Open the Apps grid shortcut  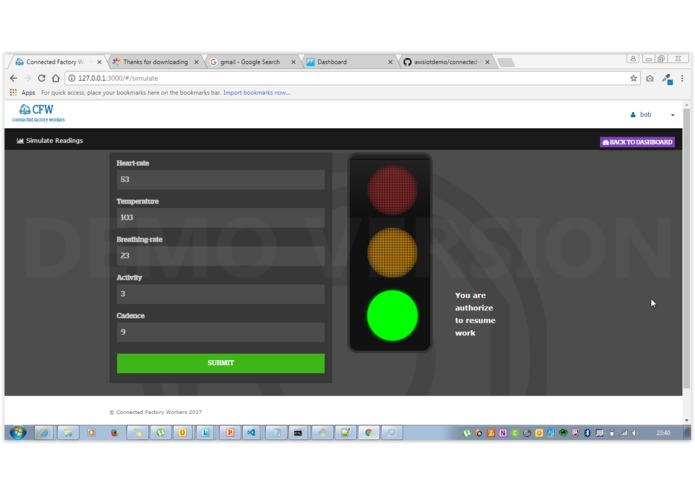click(13, 93)
